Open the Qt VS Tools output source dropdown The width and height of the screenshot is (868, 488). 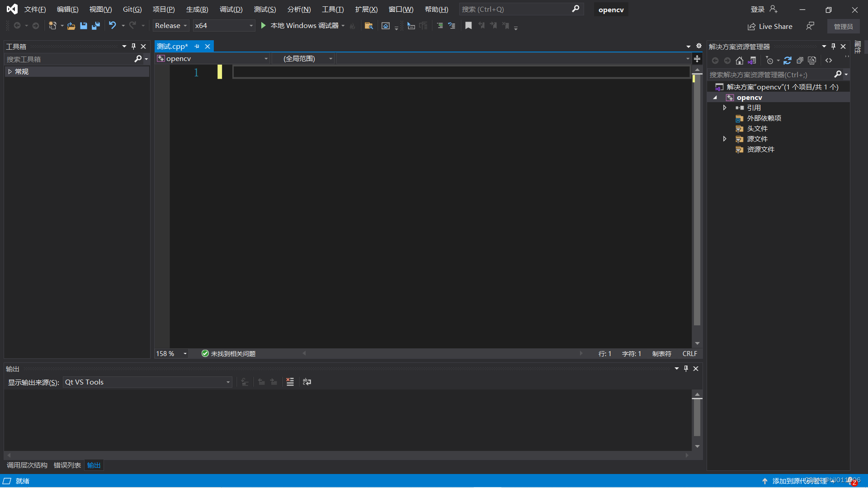pos(147,382)
